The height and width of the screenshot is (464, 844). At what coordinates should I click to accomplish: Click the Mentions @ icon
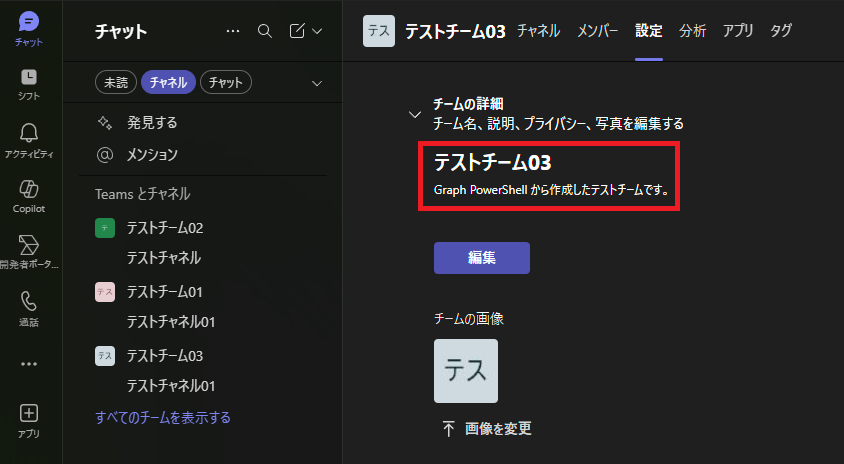[x=105, y=154]
